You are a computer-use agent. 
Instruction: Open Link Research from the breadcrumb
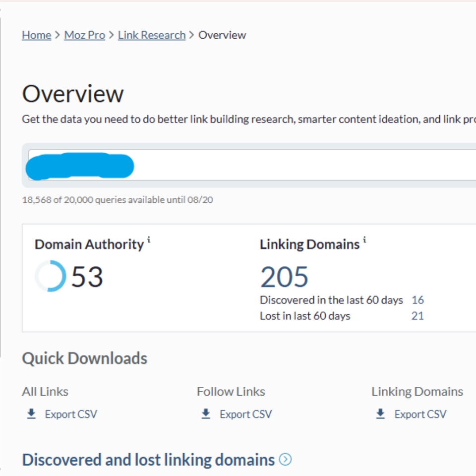pos(151,35)
